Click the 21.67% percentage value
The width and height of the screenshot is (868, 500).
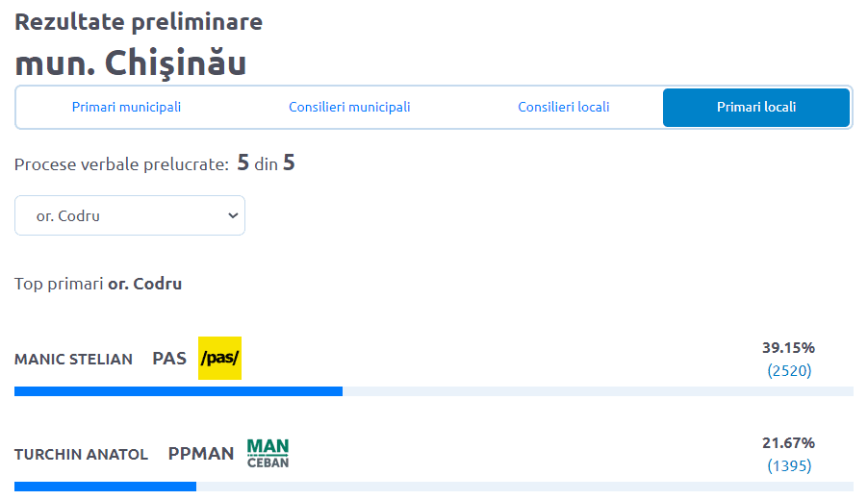click(x=788, y=442)
